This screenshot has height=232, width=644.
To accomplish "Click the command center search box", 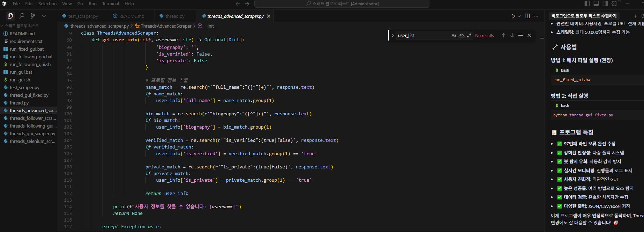I will 342,3.
